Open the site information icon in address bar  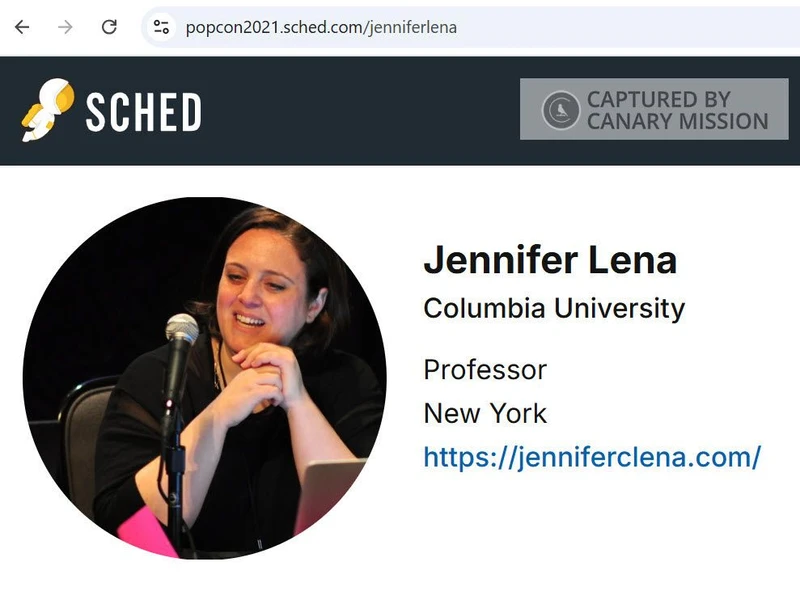161,27
